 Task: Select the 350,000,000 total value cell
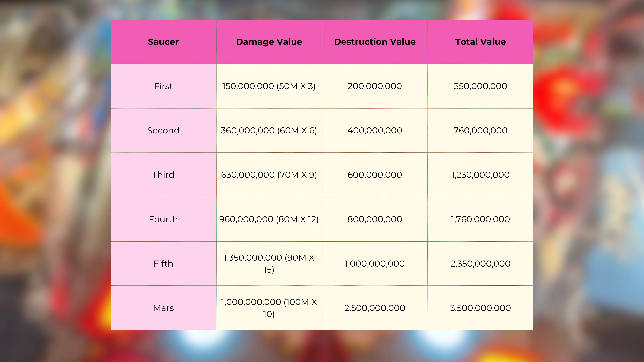point(480,86)
